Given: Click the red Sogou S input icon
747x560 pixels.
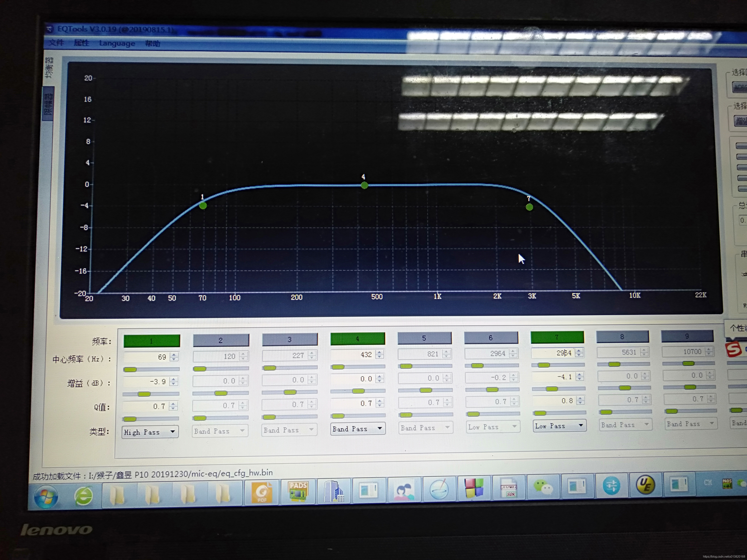Looking at the screenshot, I should click(x=734, y=349).
